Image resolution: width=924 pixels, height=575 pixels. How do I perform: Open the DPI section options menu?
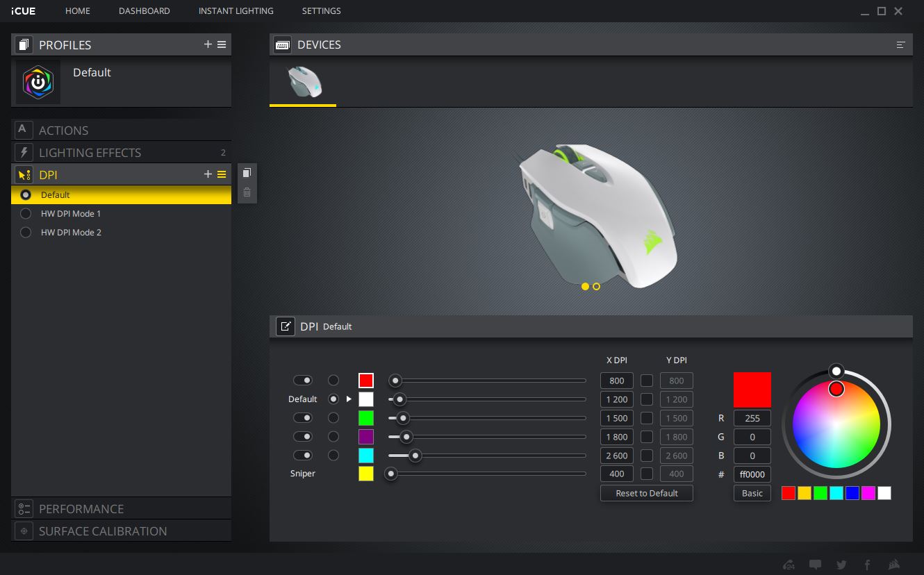tap(222, 174)
